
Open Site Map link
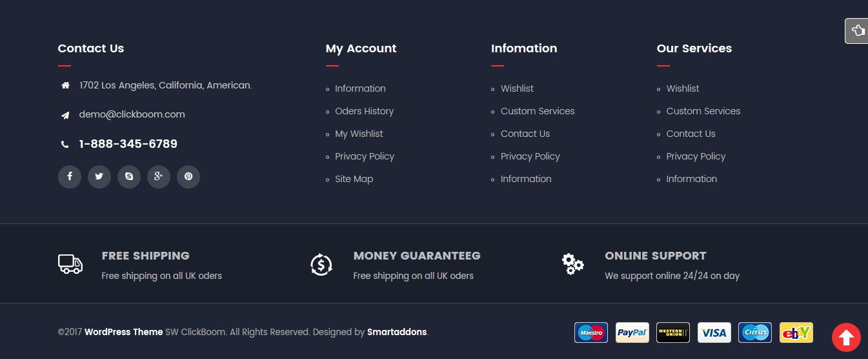point(354,179)
